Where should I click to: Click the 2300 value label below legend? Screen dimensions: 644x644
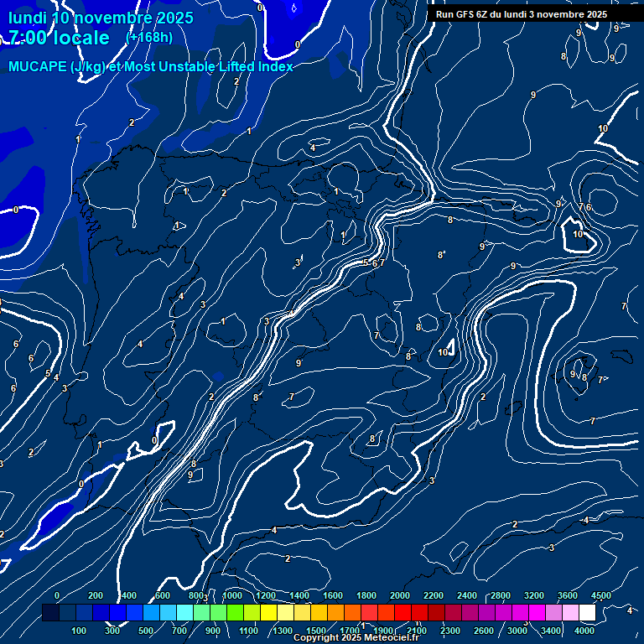point(450,631)
